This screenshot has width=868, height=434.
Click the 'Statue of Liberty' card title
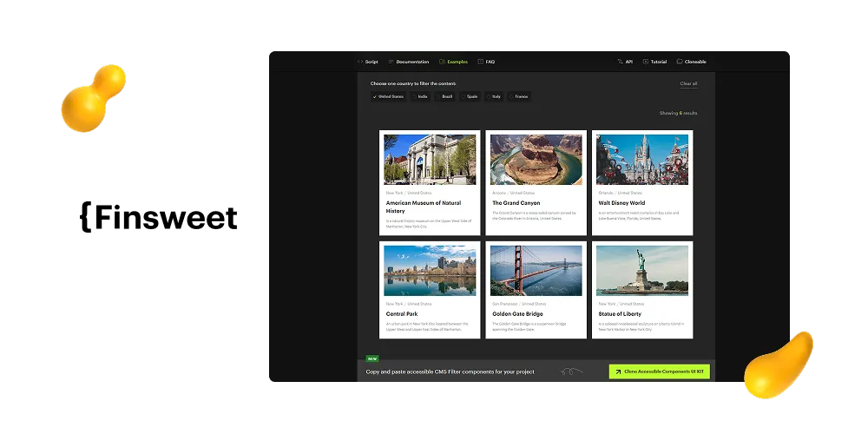620,314
